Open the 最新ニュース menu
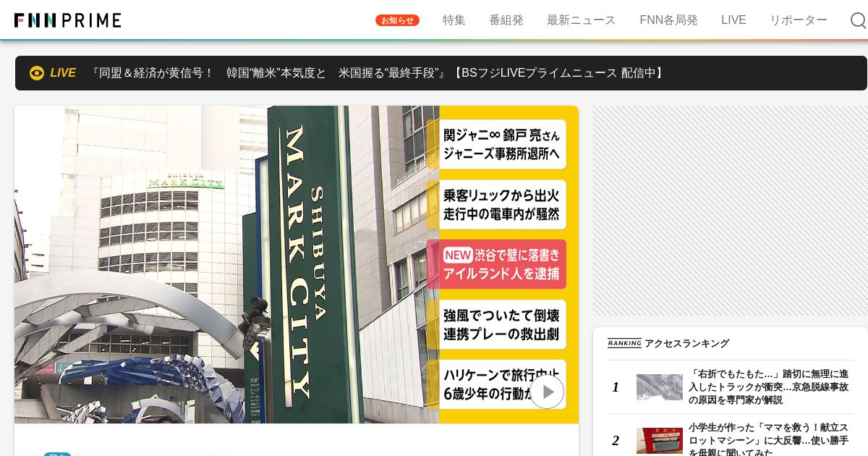The image size is (868, 456). [x=582, y=20]
